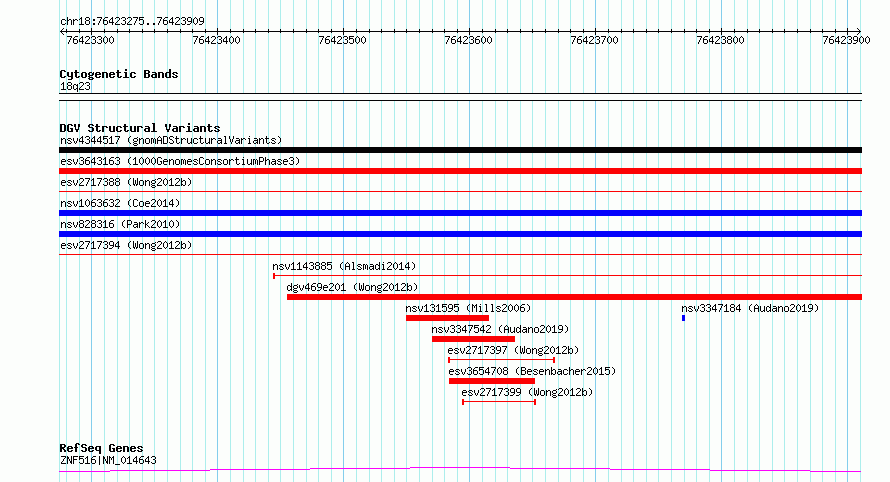This screenshot has width=890, height=482.
Task: Click ruler position 76423600
Action: [x=468, y=40]
